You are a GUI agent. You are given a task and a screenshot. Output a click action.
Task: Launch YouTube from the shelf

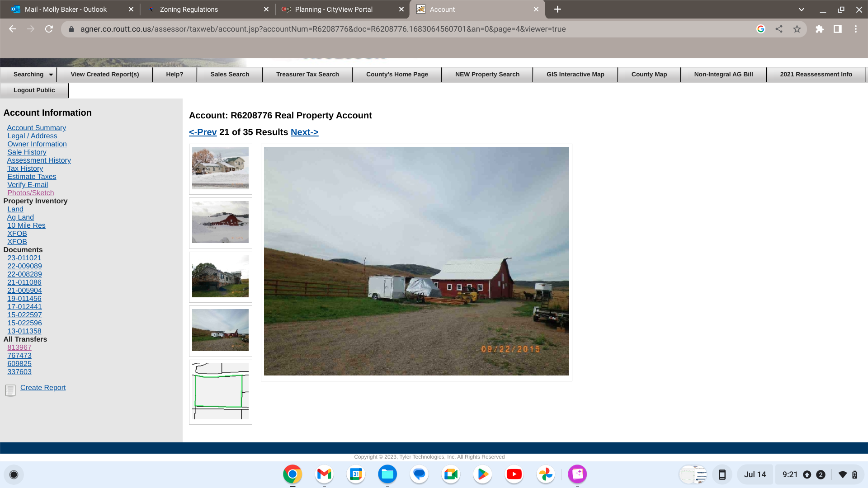pos(514,474)
